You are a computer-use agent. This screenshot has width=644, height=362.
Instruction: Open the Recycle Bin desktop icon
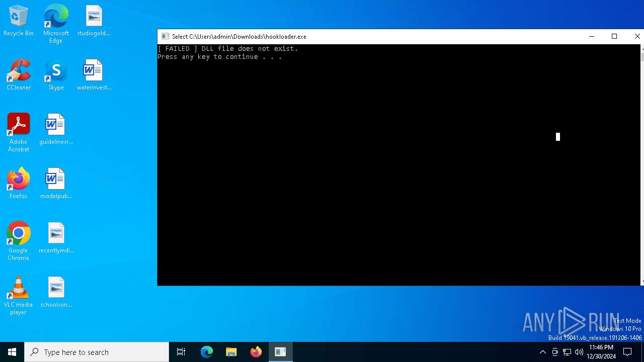[x=19, y=21]
